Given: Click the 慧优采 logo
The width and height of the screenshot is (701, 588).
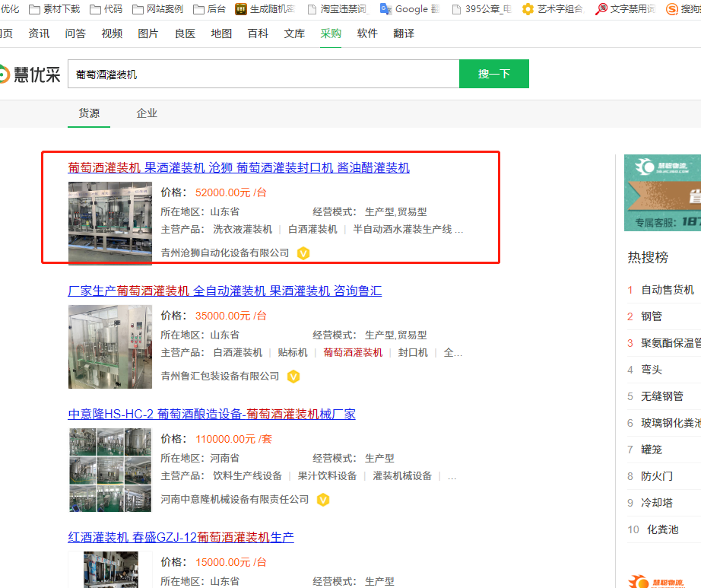Looking at the screenshot, I should pos(30,75).
